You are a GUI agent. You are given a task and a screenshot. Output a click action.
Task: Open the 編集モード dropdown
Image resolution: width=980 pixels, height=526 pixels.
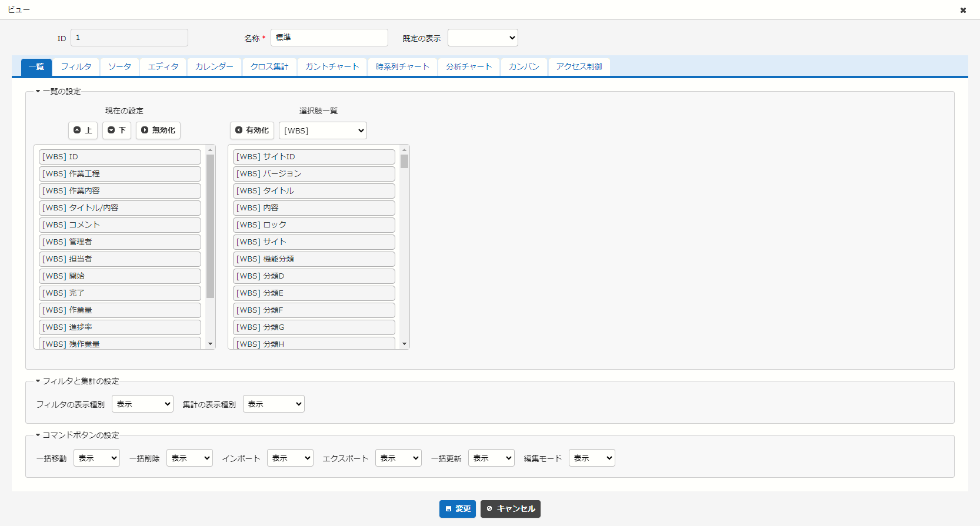pyautogui.click(x=592, y=458)
